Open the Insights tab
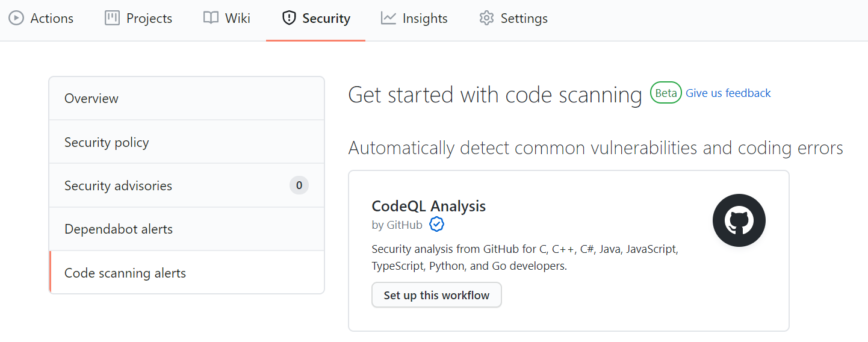The image size is (868, 342). (x=414, y=19)
